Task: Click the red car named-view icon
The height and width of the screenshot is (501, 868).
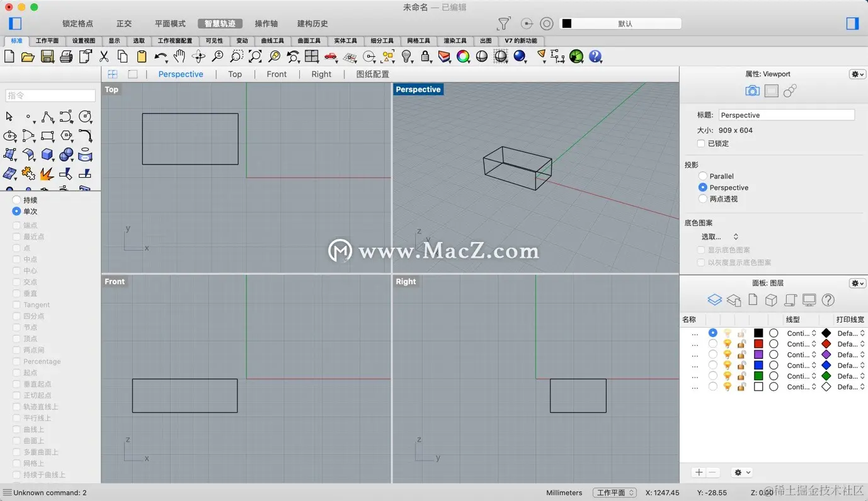Action: [x=331, y=57]
